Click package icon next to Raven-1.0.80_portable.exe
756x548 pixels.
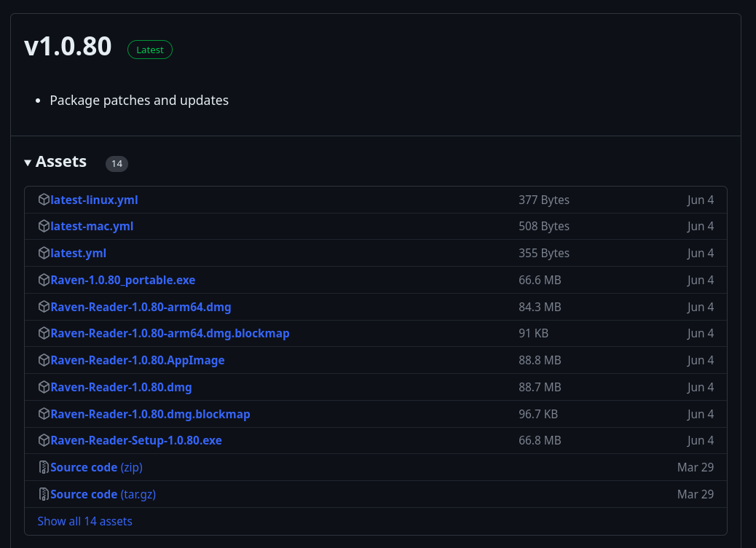tap(44, 280)
